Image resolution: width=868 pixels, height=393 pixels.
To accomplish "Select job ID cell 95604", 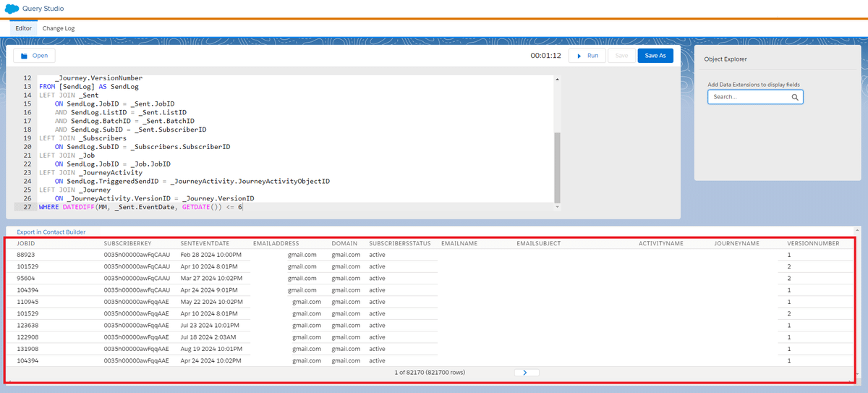I will 25,279.
